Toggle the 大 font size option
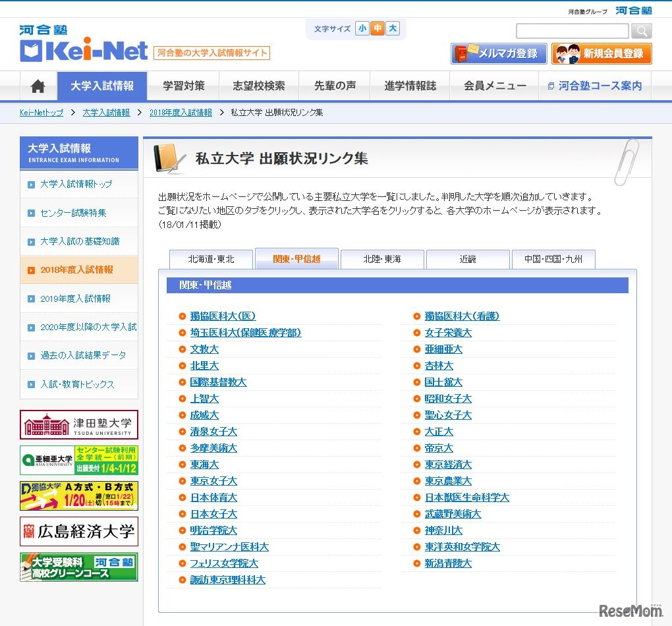The height and width of the screenshot is (626, 672). (x=392, y=28)
